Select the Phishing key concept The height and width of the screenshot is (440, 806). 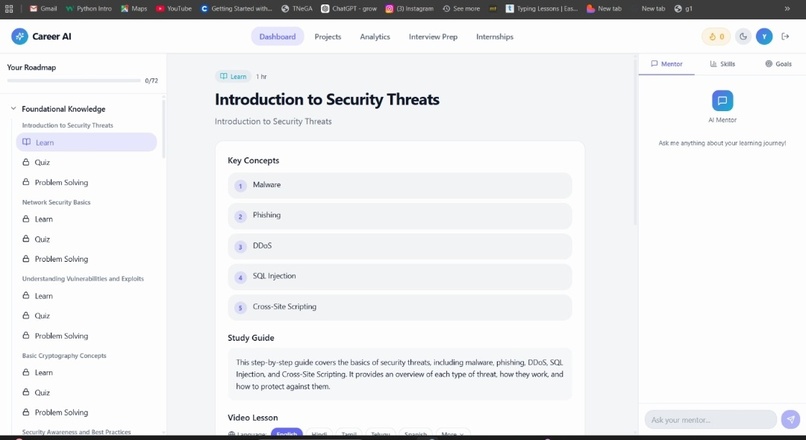pos(399,216)
